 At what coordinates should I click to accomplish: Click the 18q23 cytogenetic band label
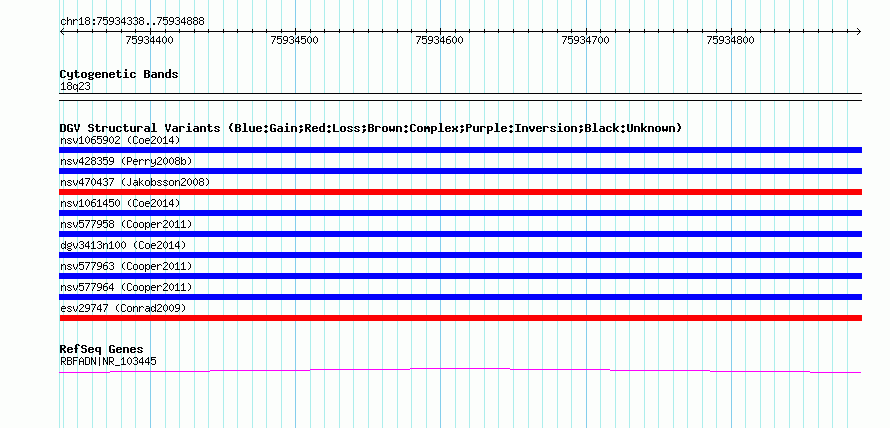[75, 87]
